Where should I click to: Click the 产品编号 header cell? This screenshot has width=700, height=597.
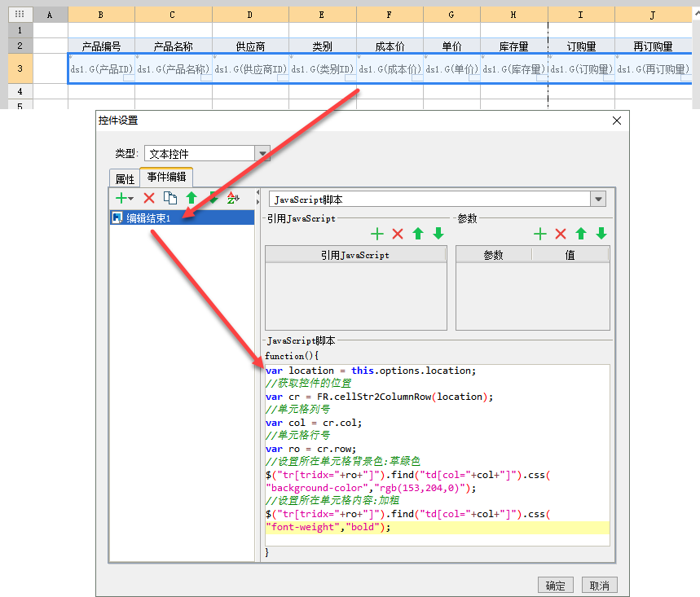[x=101, y=46]
